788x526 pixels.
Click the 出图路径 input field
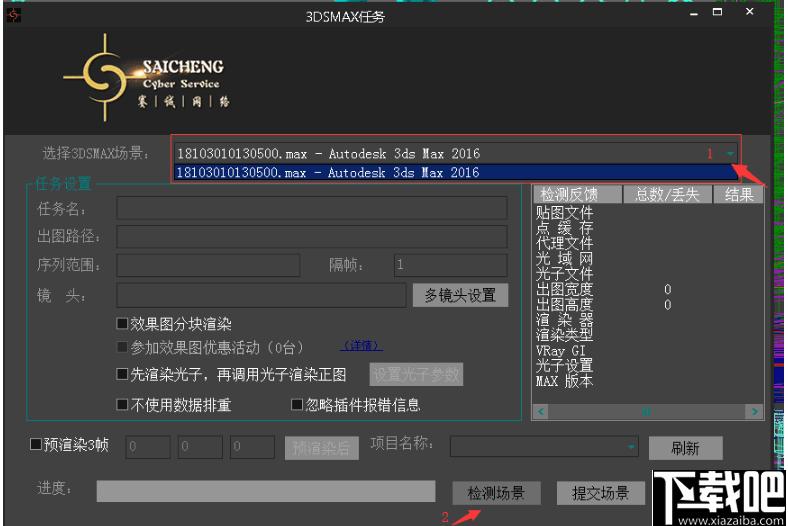coord(312,236)
